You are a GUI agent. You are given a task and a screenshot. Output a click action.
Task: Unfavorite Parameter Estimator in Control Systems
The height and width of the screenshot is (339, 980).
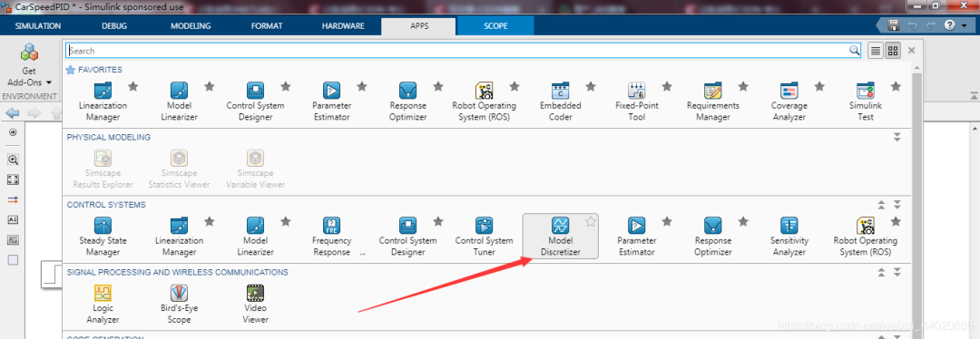pos(667,221)
